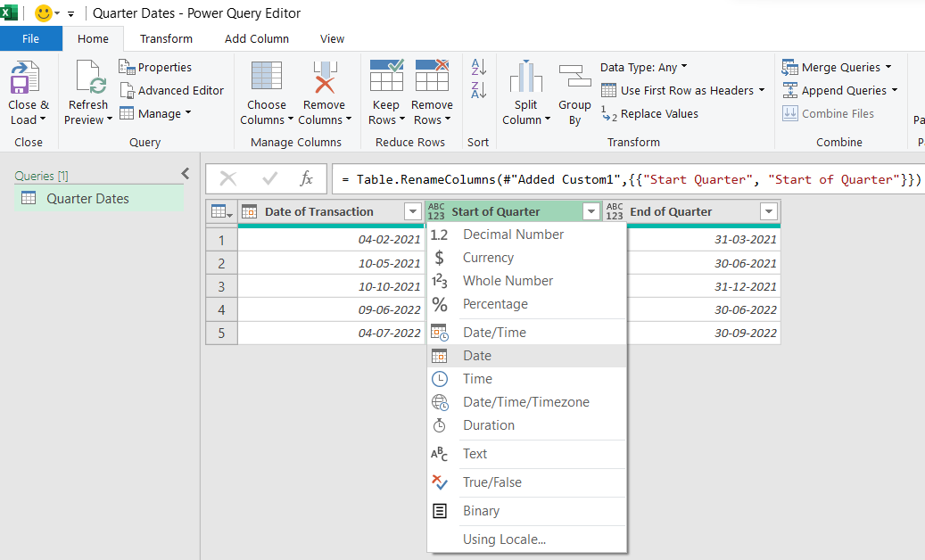Open the Start of Quarter filter dropdown
Viewport: 925px width, 560px height.
pyautogui.click(x=591, y=211)
